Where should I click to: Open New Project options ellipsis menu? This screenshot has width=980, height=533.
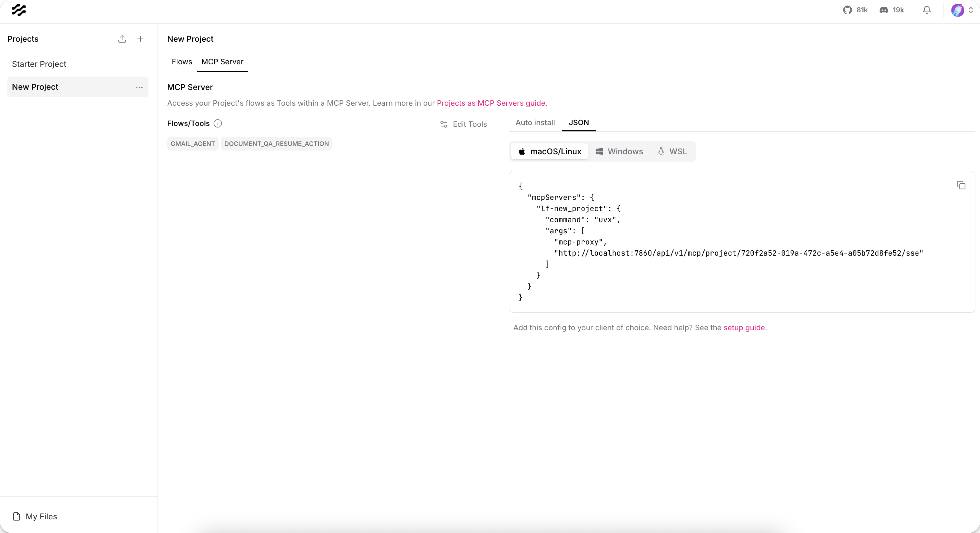[x=139, y=87]
